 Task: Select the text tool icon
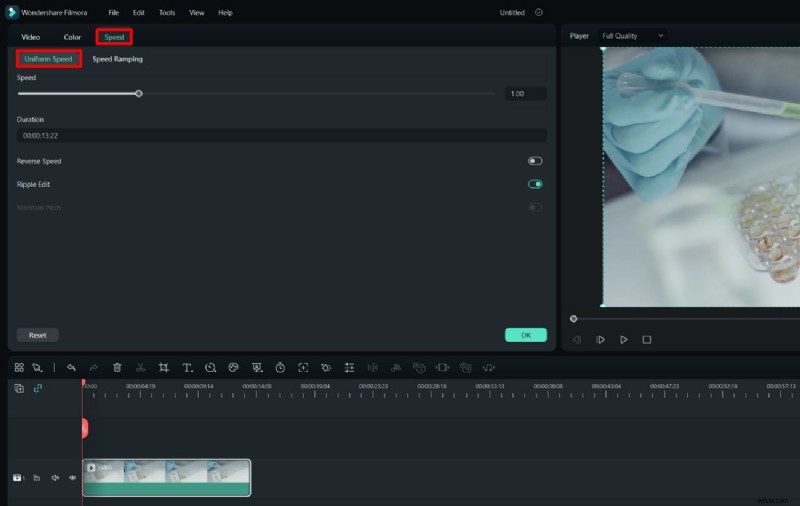click(x=187, y=367)
